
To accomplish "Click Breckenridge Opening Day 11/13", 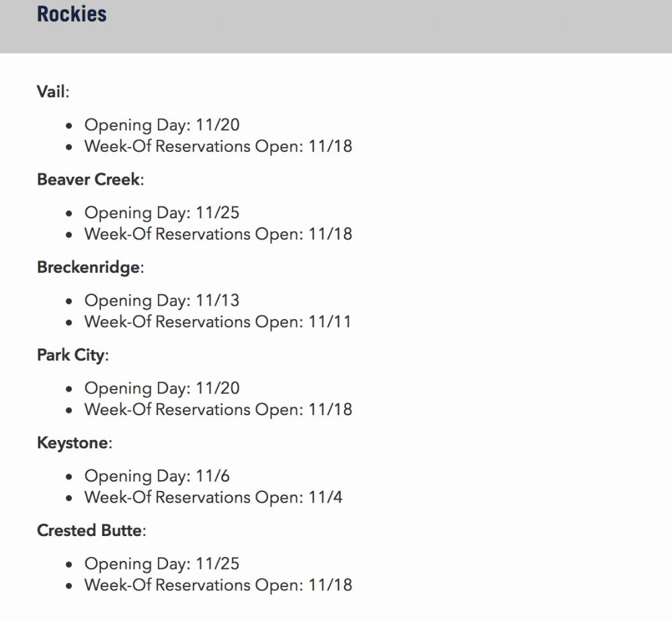I will click(x=162, y=301).
